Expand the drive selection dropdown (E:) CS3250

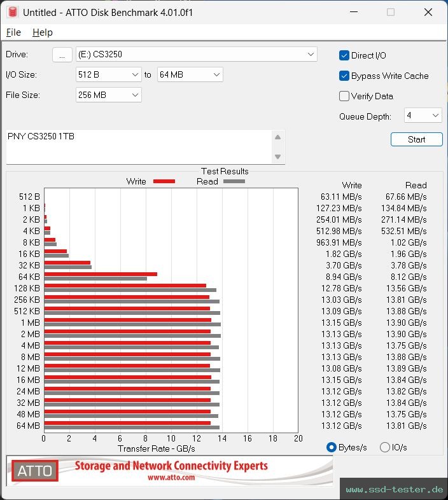tap(196, 54)
